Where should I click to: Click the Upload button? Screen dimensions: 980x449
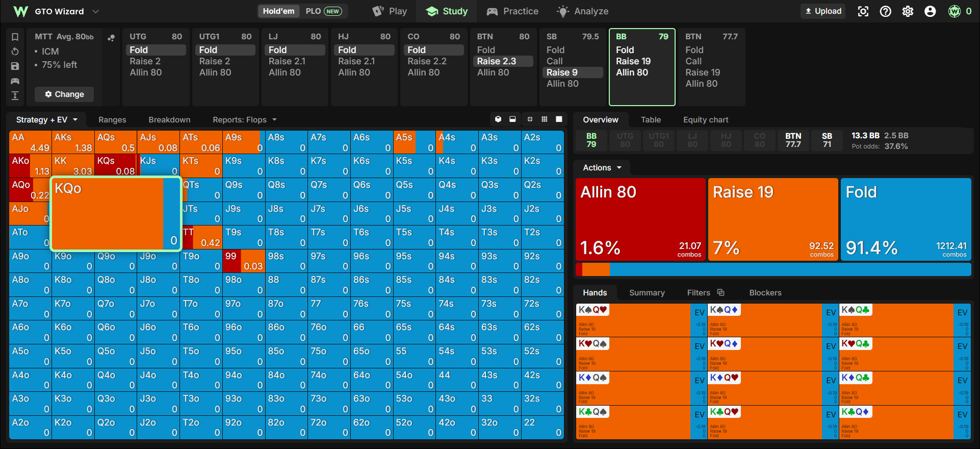(x=823, y=11)
